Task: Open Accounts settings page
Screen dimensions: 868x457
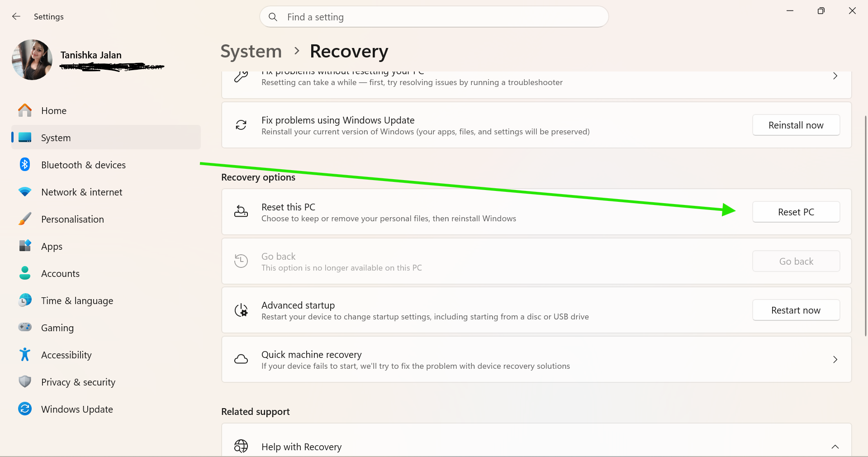Action: [x=106, y=273]
